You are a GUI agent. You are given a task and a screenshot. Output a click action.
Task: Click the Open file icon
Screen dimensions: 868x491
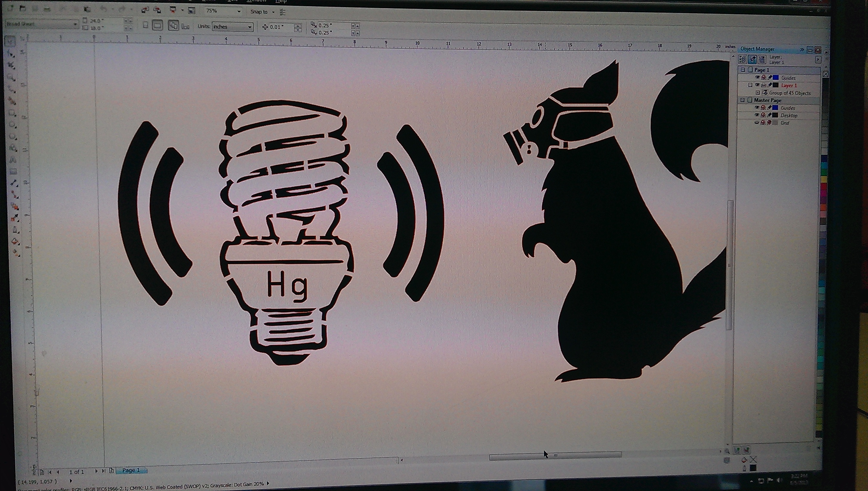[x=22, y=9]
